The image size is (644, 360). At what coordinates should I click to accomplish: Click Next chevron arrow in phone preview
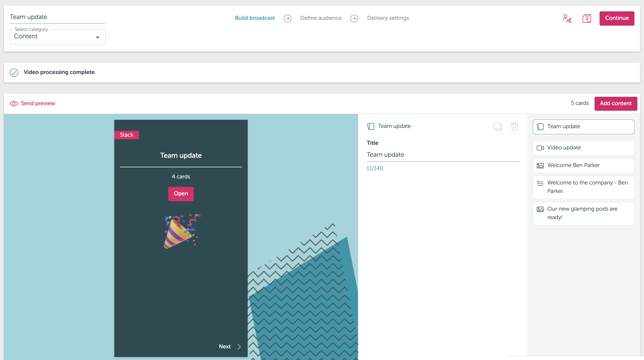239,347
